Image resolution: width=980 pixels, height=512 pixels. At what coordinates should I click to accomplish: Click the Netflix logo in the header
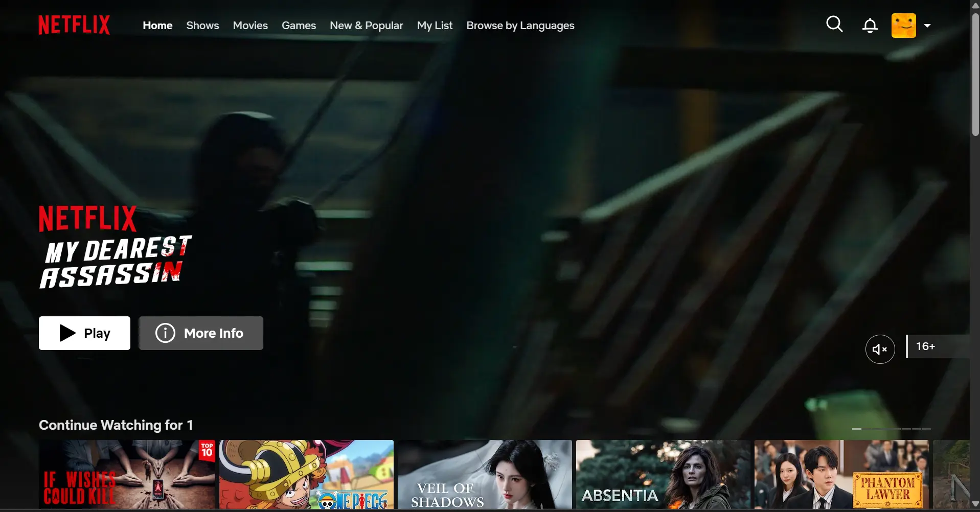pyautogui.click(x=74, y=25)
